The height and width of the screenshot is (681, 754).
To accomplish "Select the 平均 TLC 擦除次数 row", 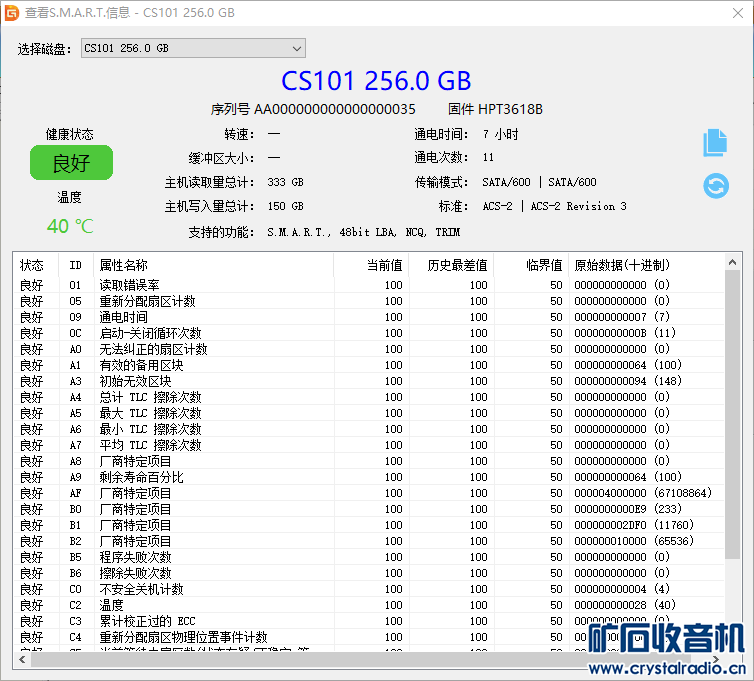I will (368, 445).
